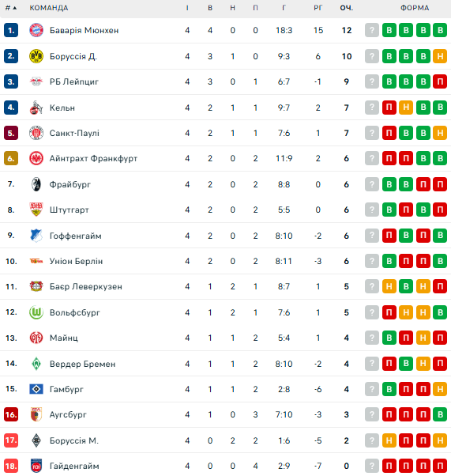Click Augsburg's green В win badge
Image resolution: width=451 pixels, height=476 pixels.
(440, 414)
